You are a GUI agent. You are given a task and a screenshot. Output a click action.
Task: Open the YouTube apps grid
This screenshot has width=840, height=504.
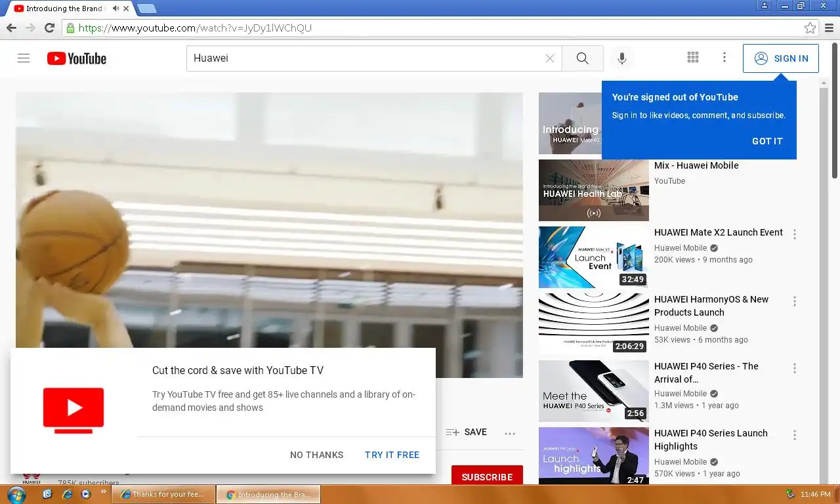point(693,58)
